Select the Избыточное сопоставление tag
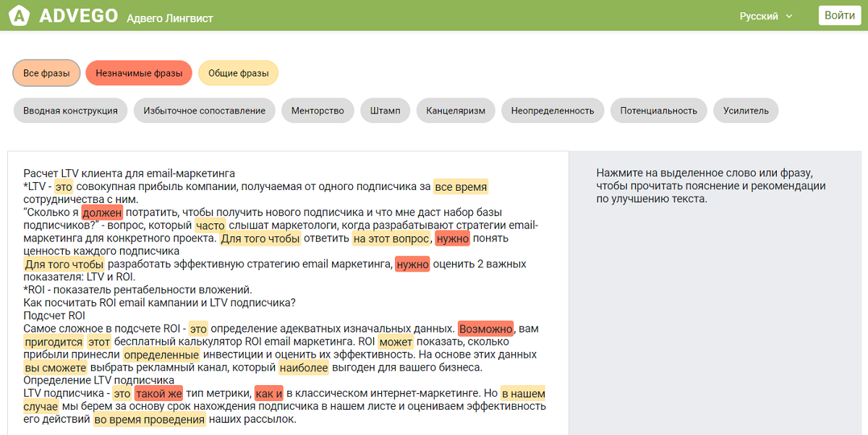Viewport: 868px width, 435px height. point(204,111)
